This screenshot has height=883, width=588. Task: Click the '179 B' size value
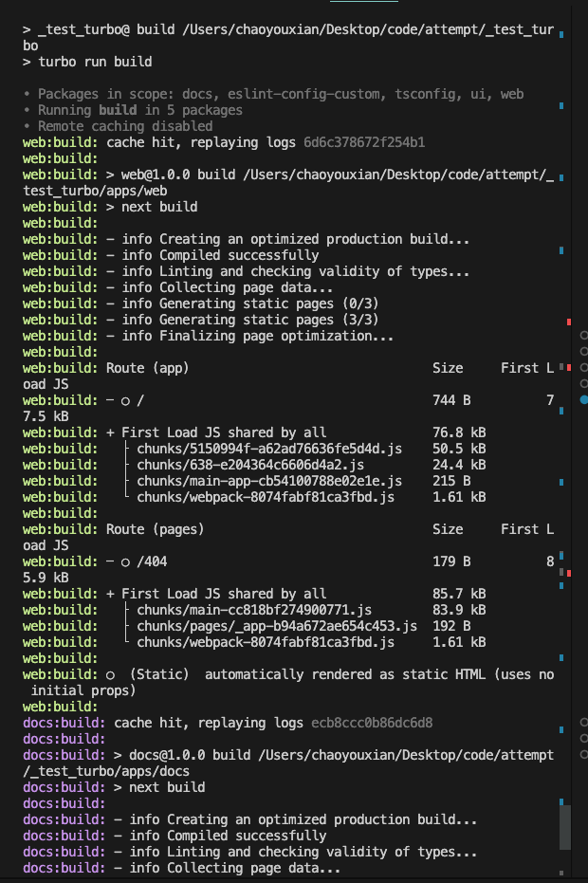tap(451, 561)
